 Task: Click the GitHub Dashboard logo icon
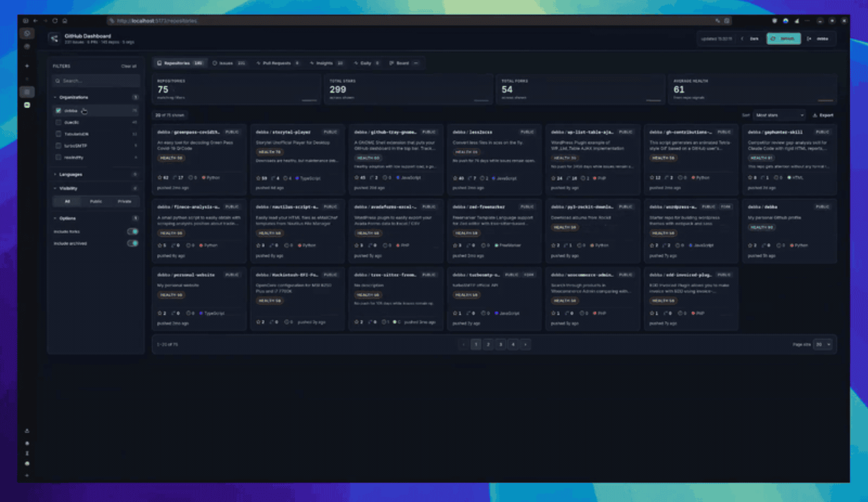tap(54, 39)
